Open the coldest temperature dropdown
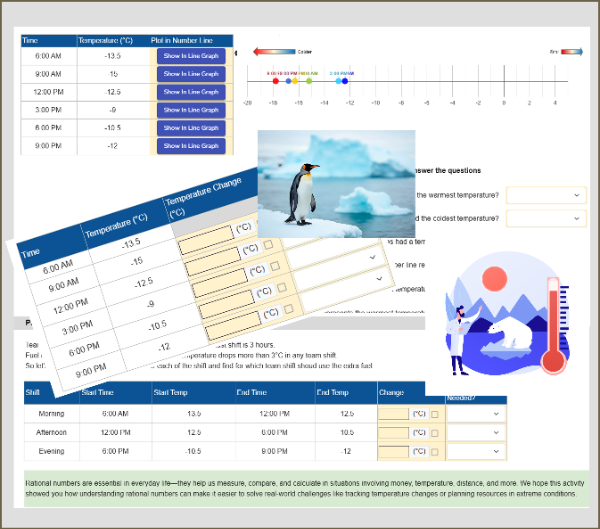The width and height of the screenshot is (600, 529). (x=546, y=219)
